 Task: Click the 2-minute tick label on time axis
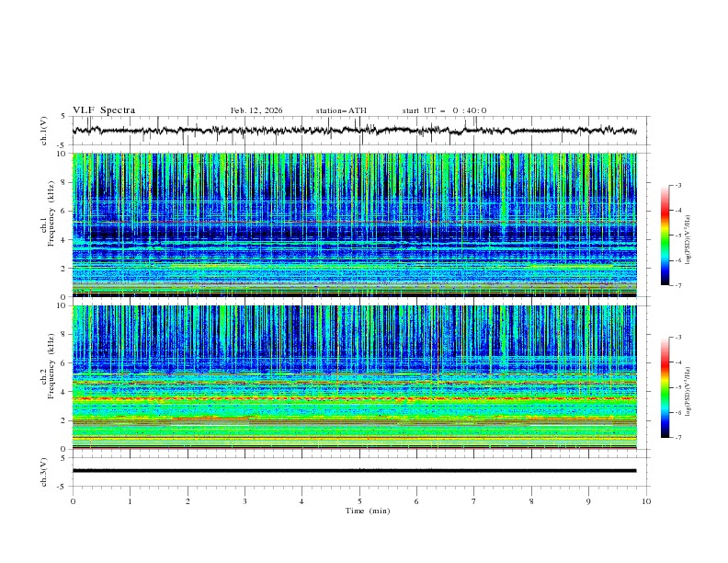point(188,502)
